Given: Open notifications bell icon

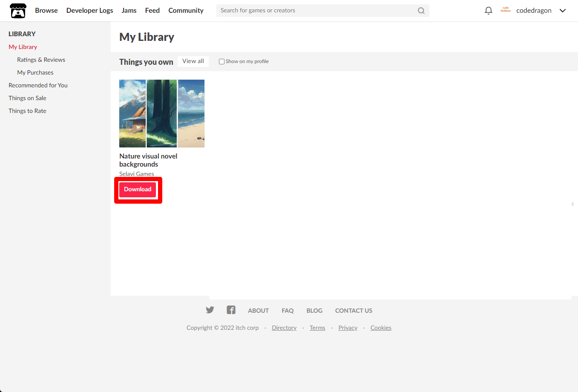Looking at the screenshot, I should pos(489,11).
